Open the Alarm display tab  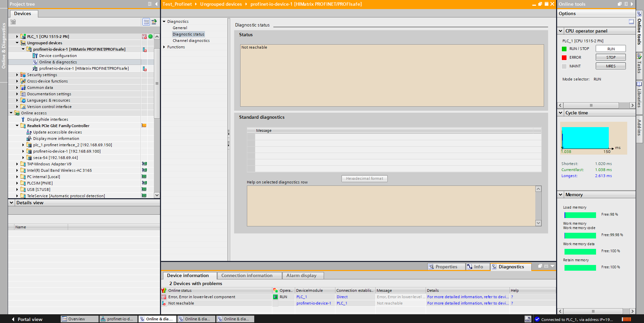click(301, 275)
